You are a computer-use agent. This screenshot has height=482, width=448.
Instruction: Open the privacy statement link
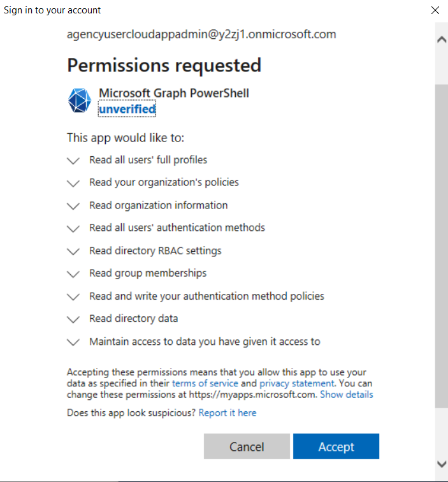click(297, 383)
